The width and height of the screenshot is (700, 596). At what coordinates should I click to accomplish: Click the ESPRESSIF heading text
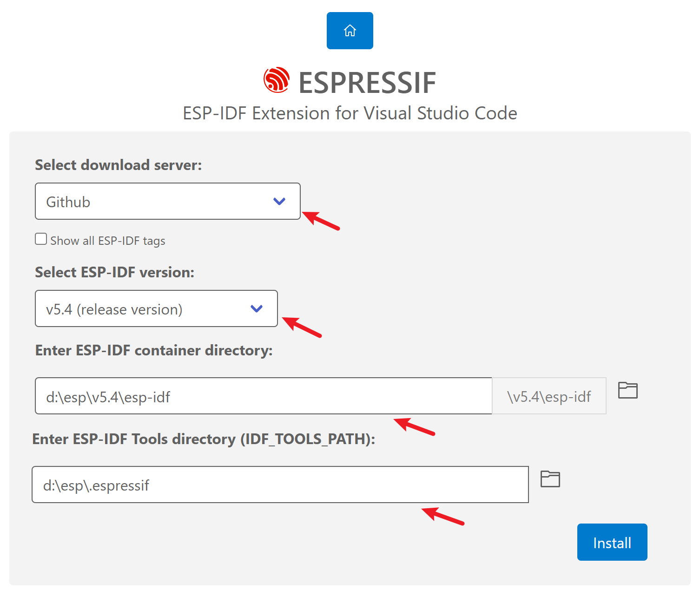coord(367,83)
